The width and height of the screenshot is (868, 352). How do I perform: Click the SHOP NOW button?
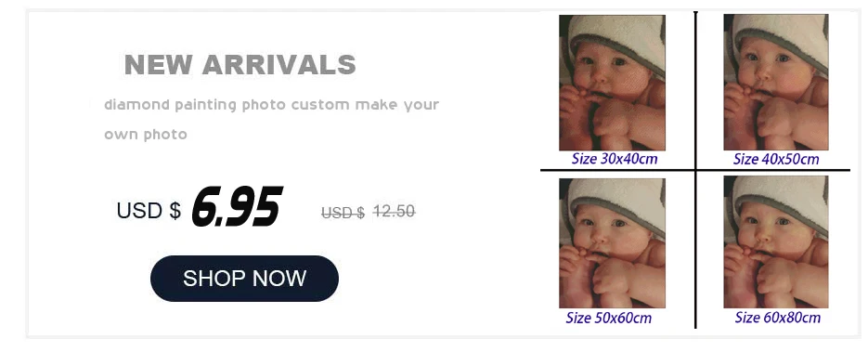[x=244, y=279]
